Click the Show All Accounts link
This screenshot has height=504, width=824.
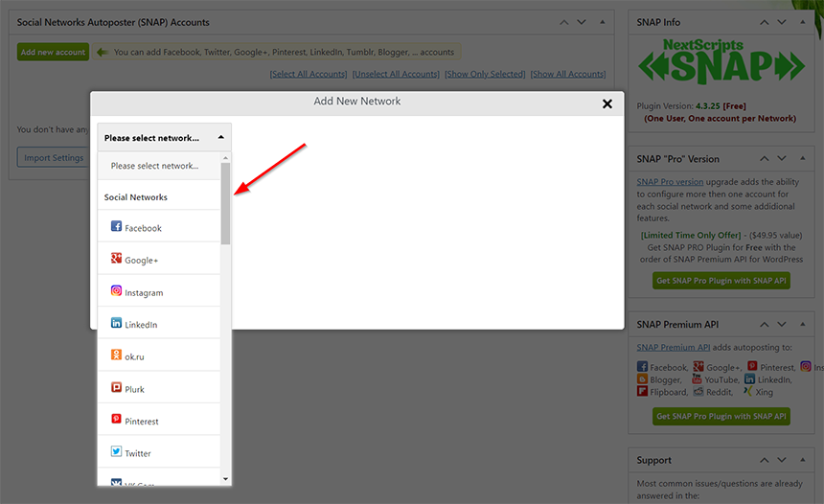point(568,74)
